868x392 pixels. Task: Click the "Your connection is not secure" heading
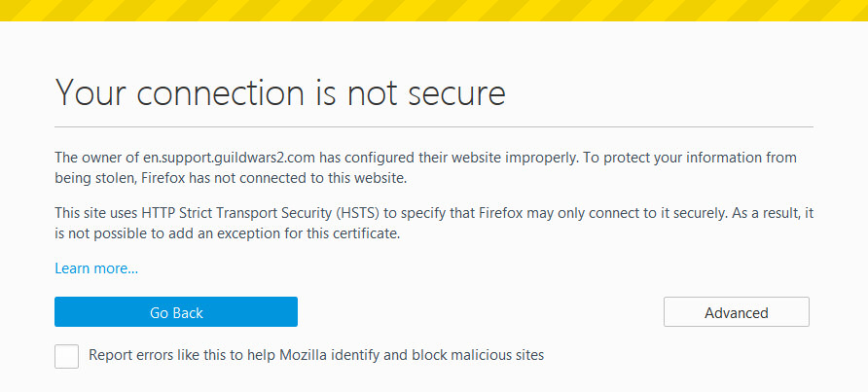point(280,92)
